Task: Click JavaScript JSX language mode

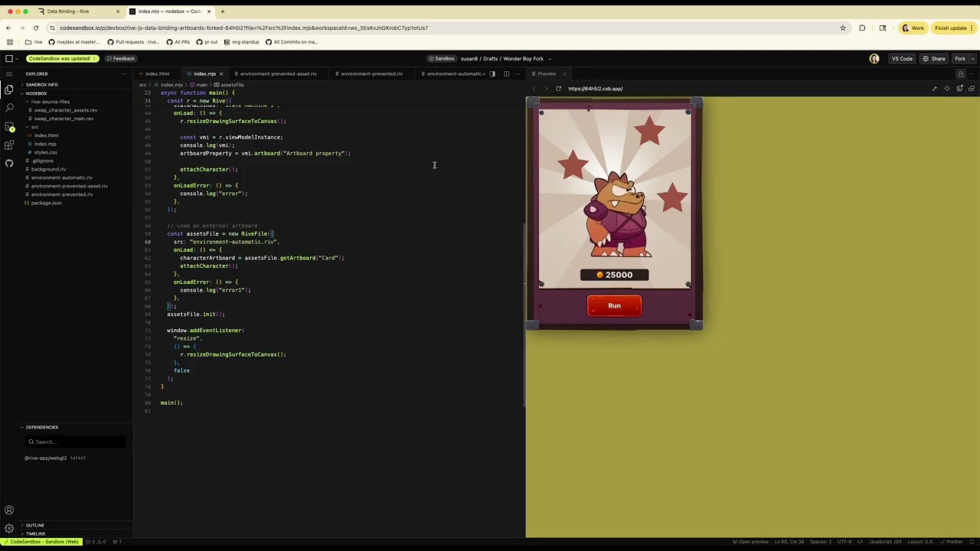Action: coord(884,542)
